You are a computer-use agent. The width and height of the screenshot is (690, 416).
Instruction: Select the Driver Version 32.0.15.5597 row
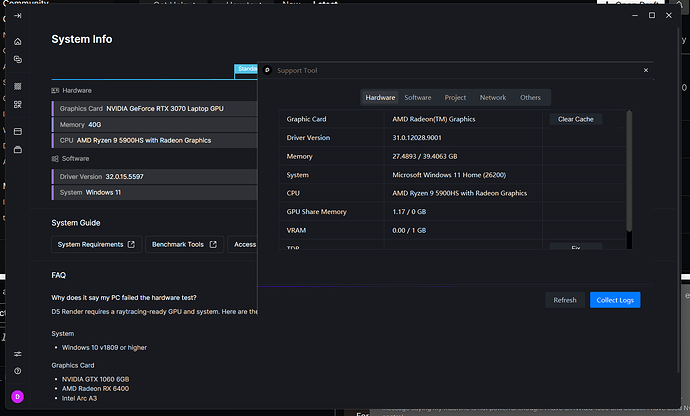tap(154, 177)
